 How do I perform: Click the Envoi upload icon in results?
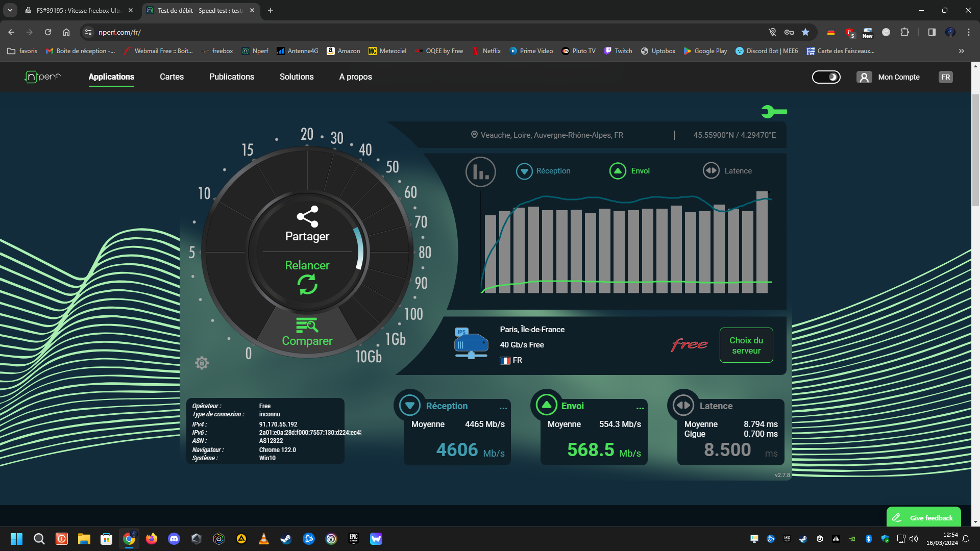(x=546, y=406)
